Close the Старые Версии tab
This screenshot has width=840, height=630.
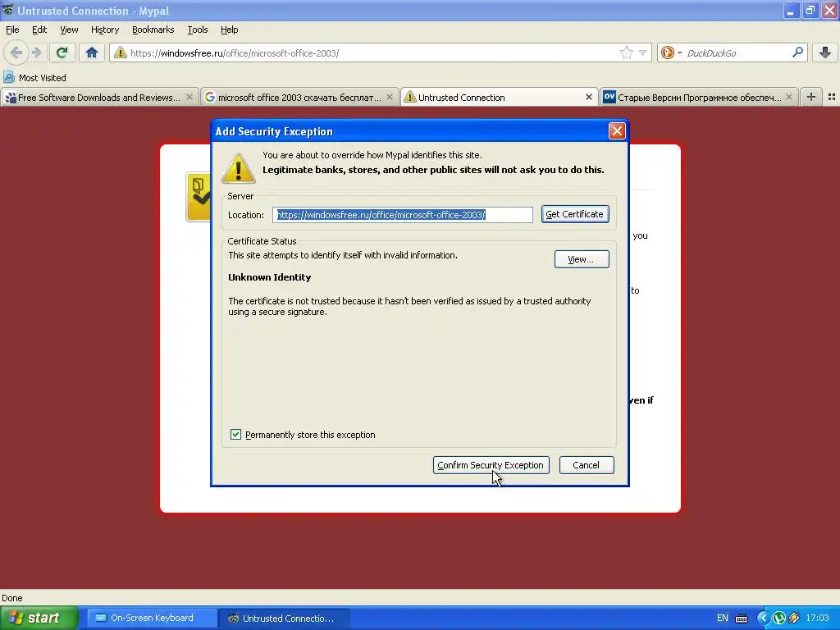pos(788,97)
